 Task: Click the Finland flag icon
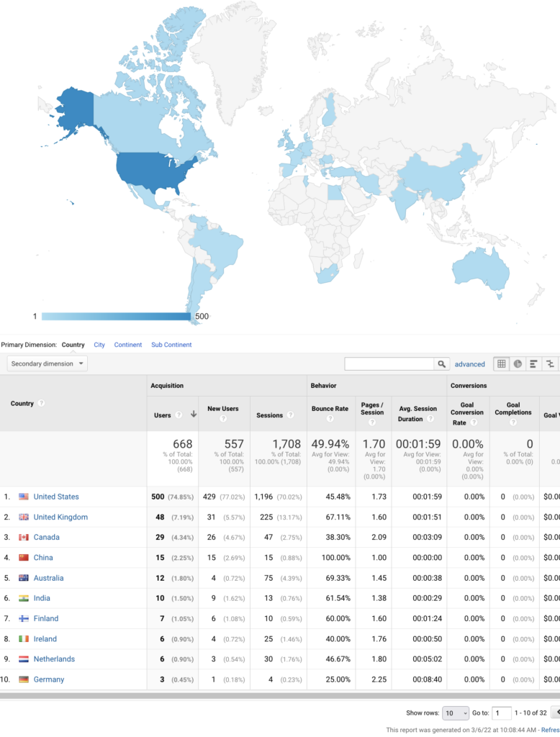(x=24, y=618)
